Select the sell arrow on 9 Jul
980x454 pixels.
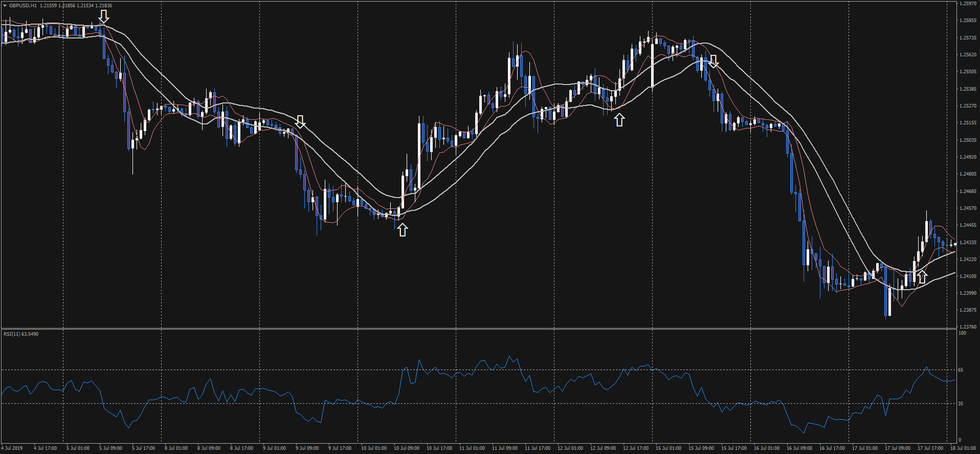(x=300, y=121)
